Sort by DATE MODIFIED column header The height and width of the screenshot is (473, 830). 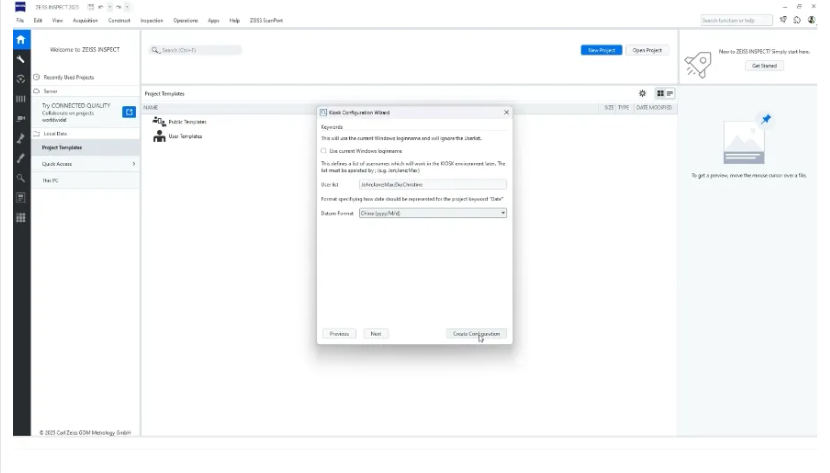[x=654, y=107]
